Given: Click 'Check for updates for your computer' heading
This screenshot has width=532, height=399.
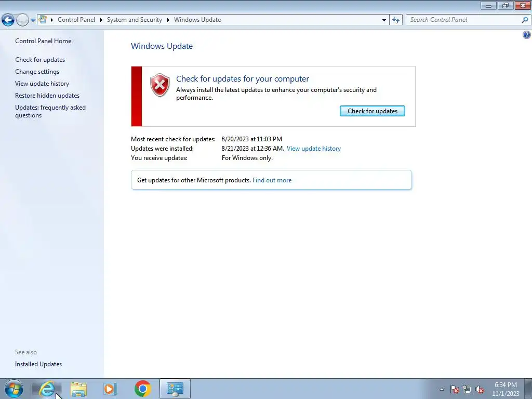Looking at the screenshot, I should click(243, 79).
